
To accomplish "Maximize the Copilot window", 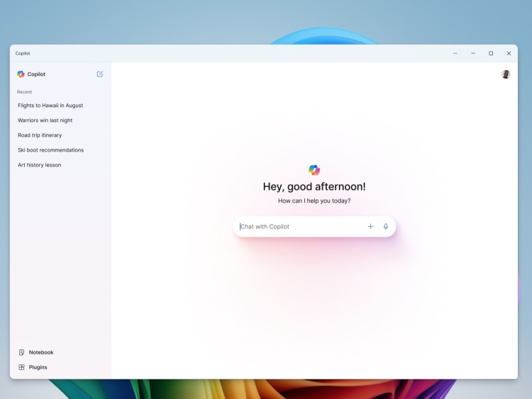I will pyautogui.click(x=491, y=53).
